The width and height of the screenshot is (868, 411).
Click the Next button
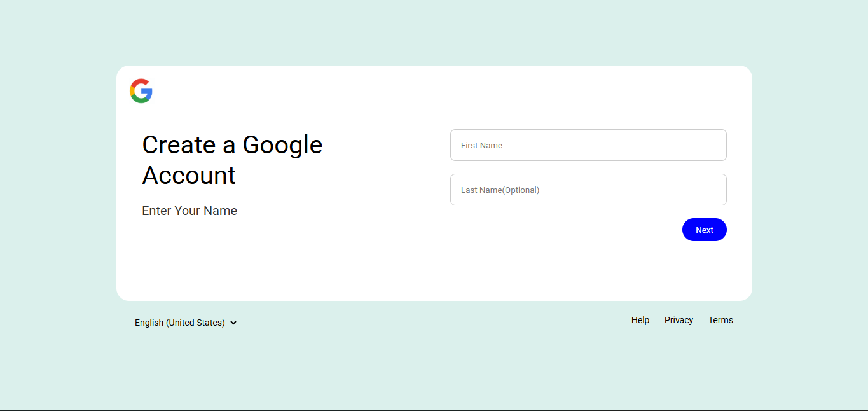tap(704, 230)
